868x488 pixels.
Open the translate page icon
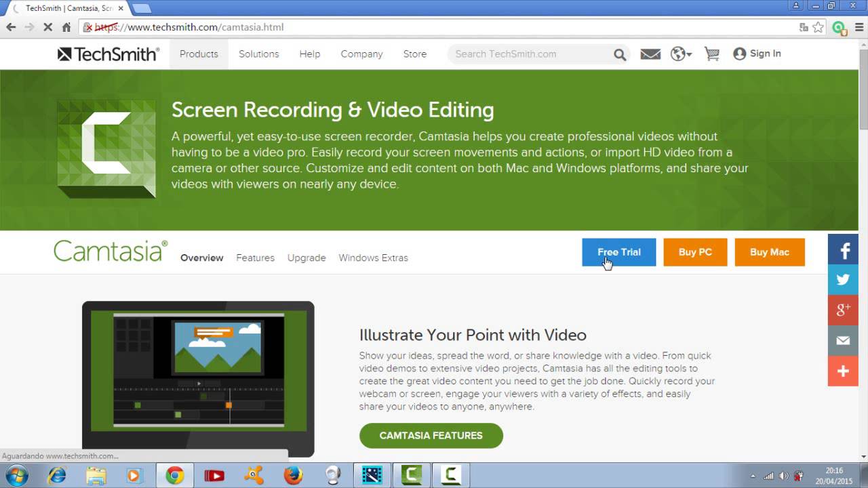(804, 27)
